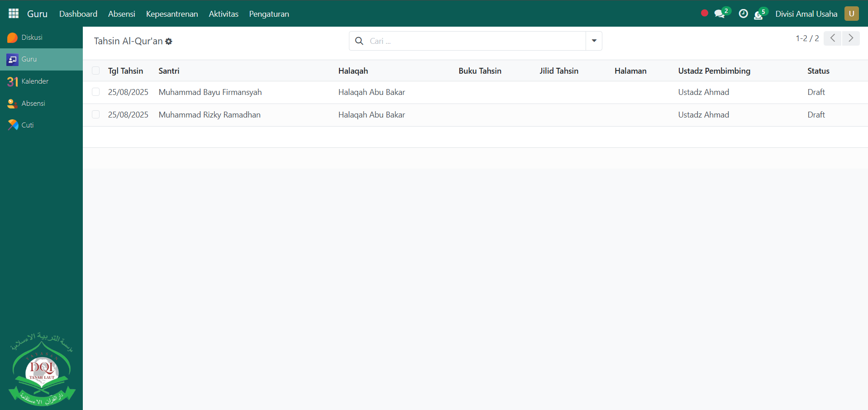The height and width of the screenshot is (410, 868).
Task: Open the conversations messages icon
Action: coord(720,14)
